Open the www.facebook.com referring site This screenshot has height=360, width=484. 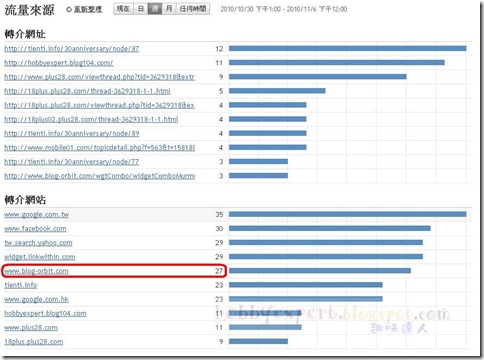[35, 229]
